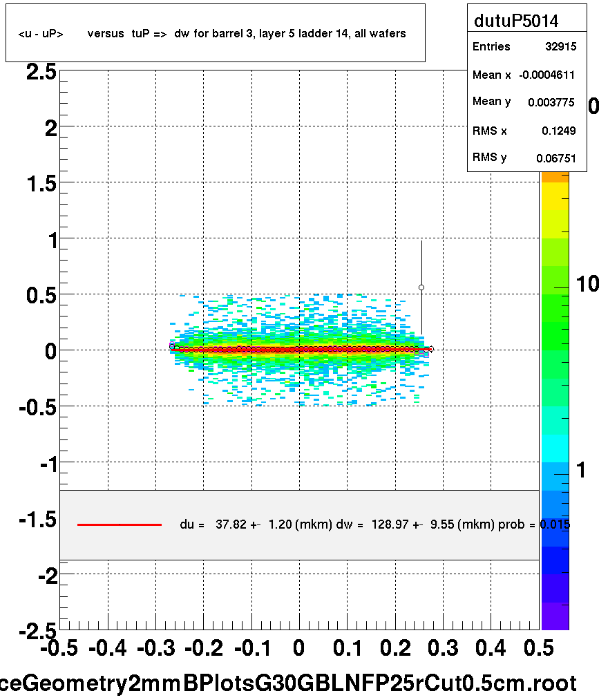Click the RMS y value 0.06751
This screenshot has height=700, width=599.
(556, 158)
